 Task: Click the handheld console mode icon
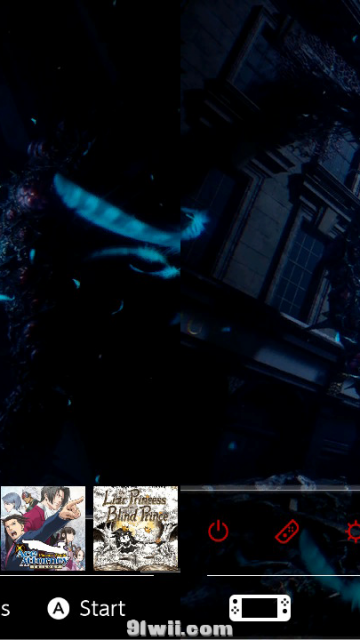tap(260, 608)
